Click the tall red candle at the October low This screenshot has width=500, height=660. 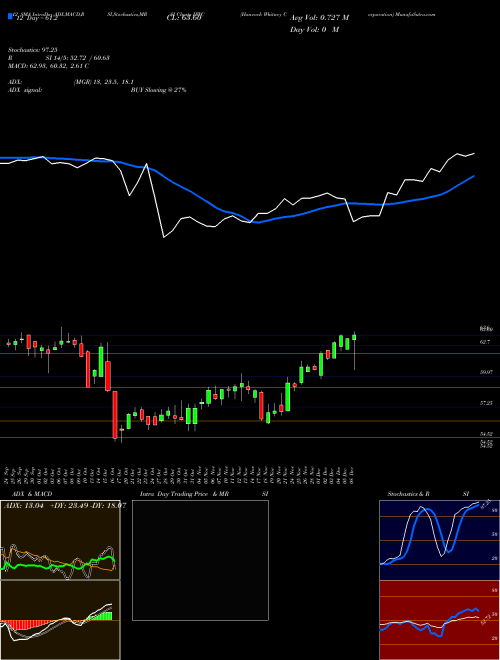tap(114, 415)
